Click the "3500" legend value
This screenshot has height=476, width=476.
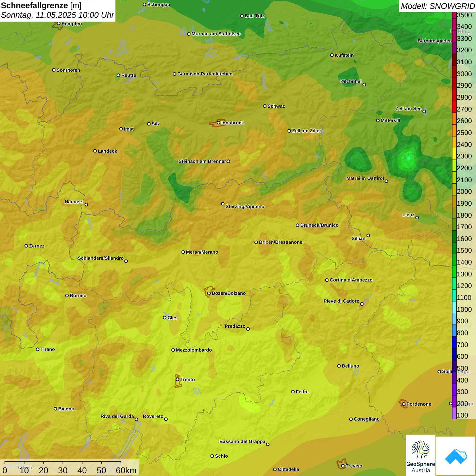(464, 15)
